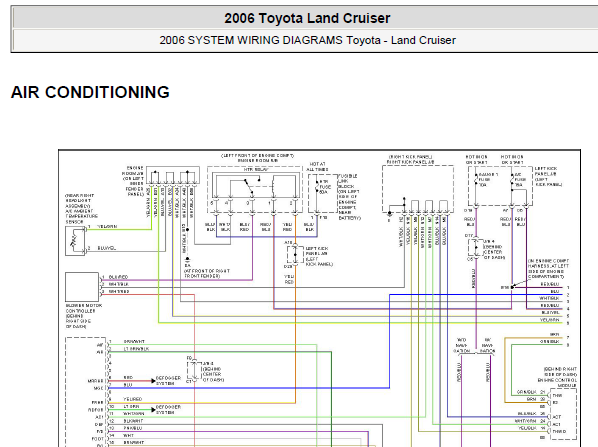The height and width of the screenshot is (447, 598).
Task: Select "BLU/YEL" at sensor pin 2
Action: click(107, 248)
